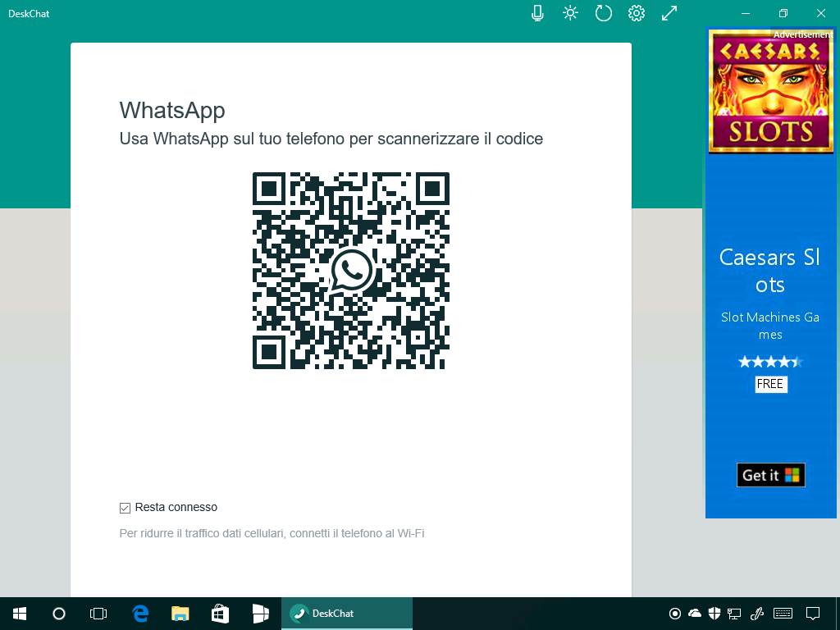Click the WhatsApp QR code
Screen dimensions: 840x630
click(351, 271)
